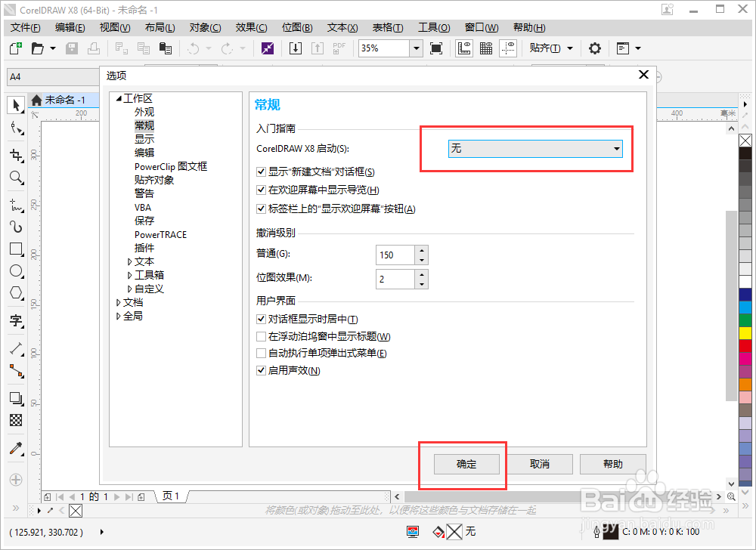Click the New document icon
Image resolution: width=756 pixels, height=550 pixels.
[16, 48]
